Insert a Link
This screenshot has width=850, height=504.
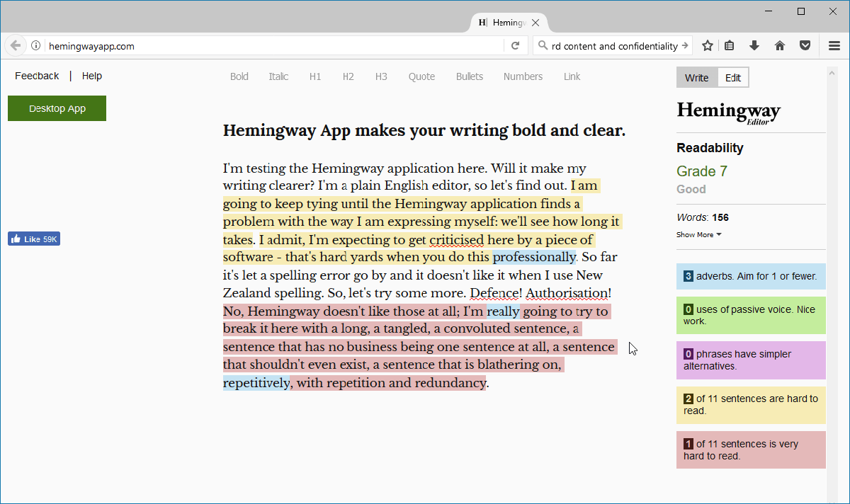(572, 76)
